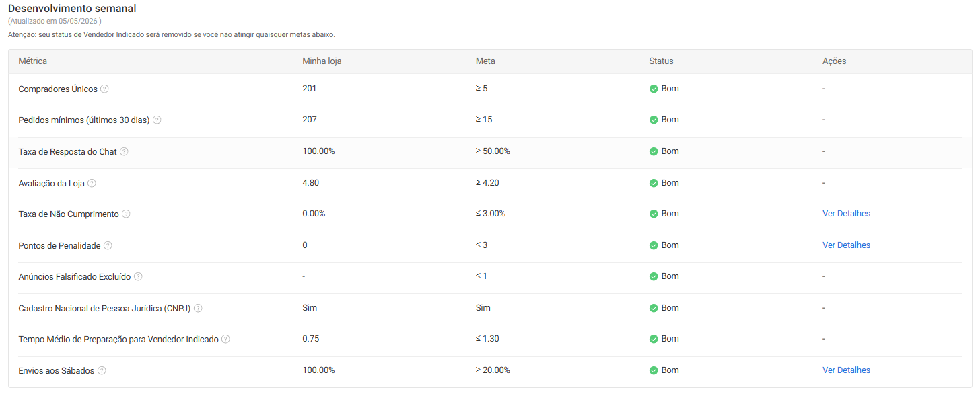Click the Meta column header
Image resolution: width=980 pixels, height=398 pixels.
tap(485, 61)
